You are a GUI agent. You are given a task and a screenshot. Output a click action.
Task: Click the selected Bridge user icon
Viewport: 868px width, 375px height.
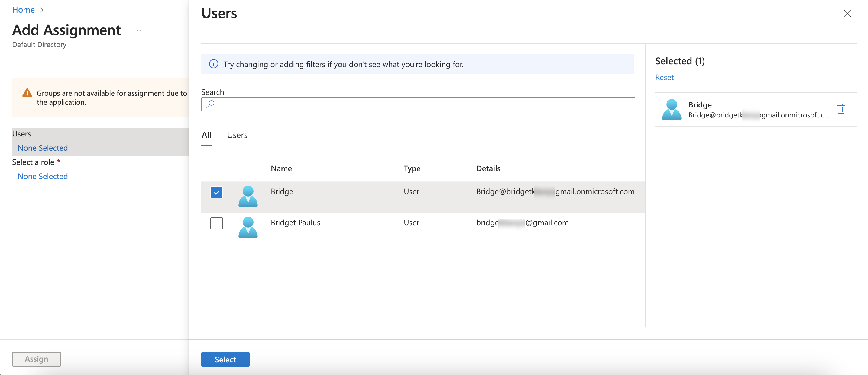(670, 109)
